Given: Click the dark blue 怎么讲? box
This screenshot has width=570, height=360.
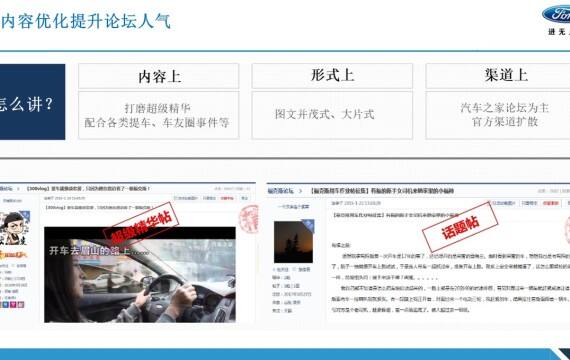Looking at the screenshot, I should pos(32,102).
